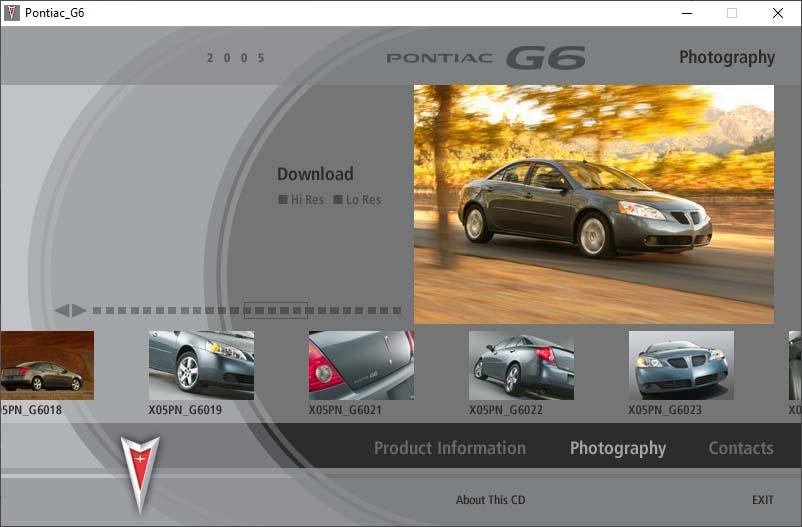
Task: Select Lo Res download option
Action: pos(357,200)
